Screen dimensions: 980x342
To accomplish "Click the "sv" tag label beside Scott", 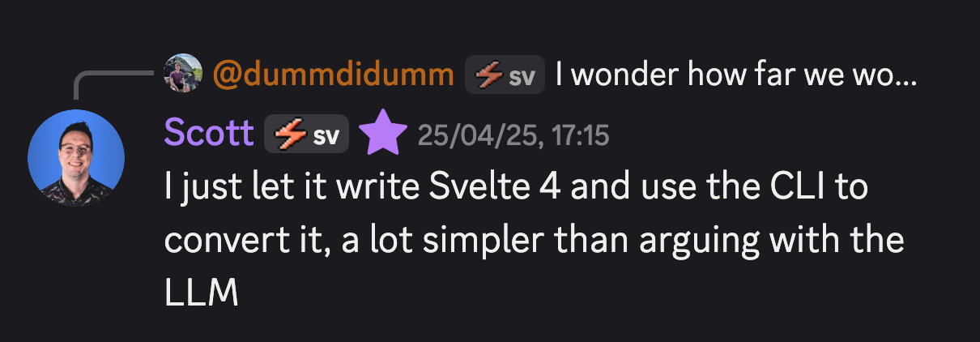I will 326,135.
